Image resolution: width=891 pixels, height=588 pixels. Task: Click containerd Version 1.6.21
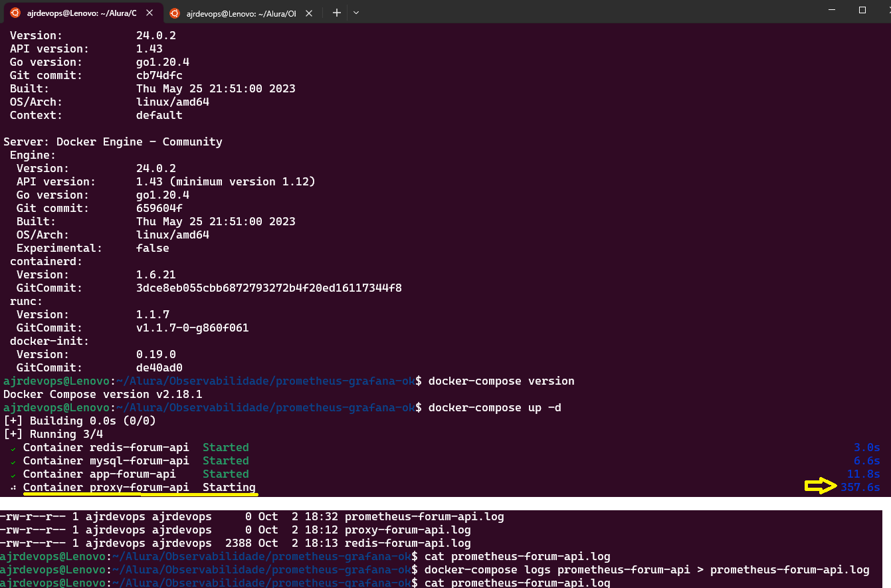[156, 274]
